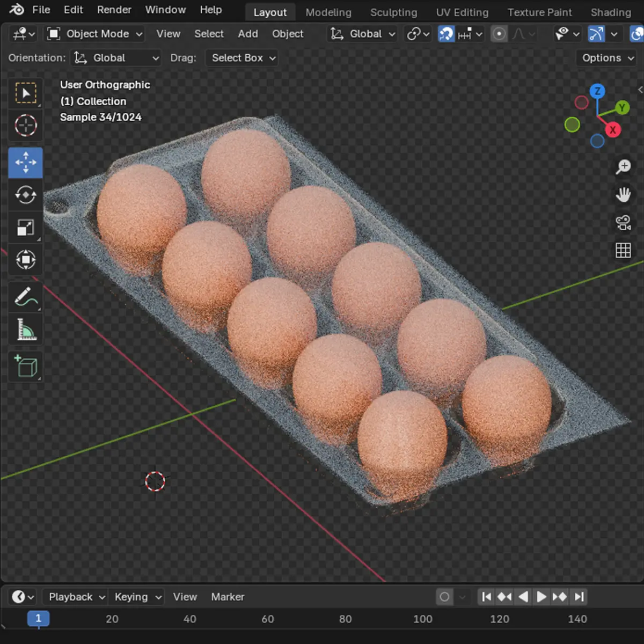644x644 pixels.
Task: Open the viewport Select menu
Action: coord(209,34)
